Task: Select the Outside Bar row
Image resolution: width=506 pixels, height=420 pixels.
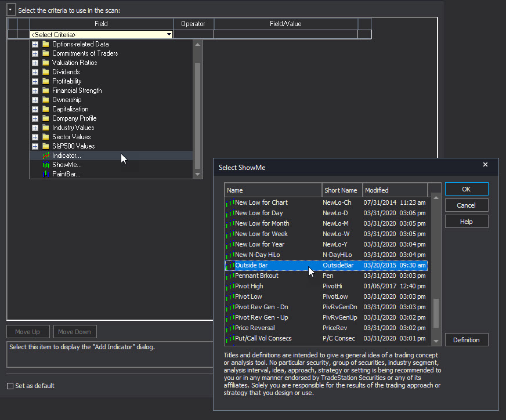Action: (x=326, y=266)
